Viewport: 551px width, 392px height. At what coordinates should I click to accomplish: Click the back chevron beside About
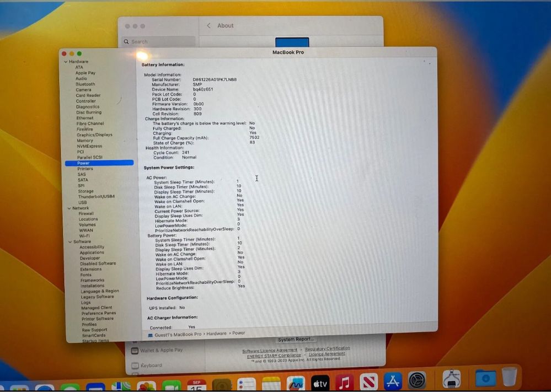click(208, 26)
